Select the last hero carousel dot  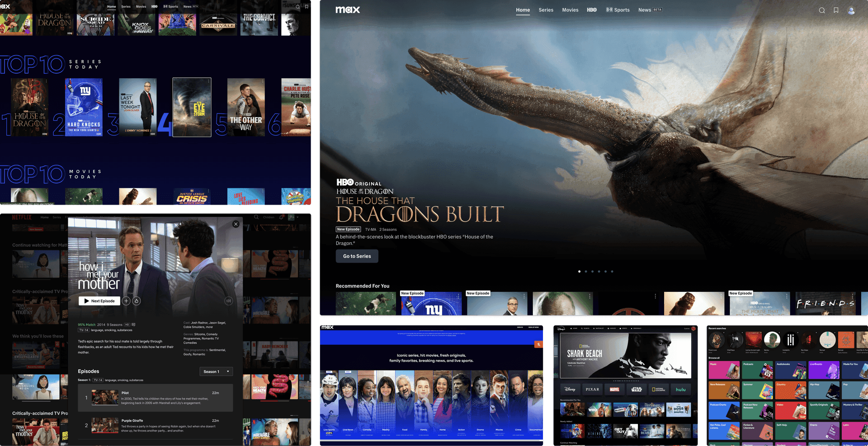(x=612, y=272)
